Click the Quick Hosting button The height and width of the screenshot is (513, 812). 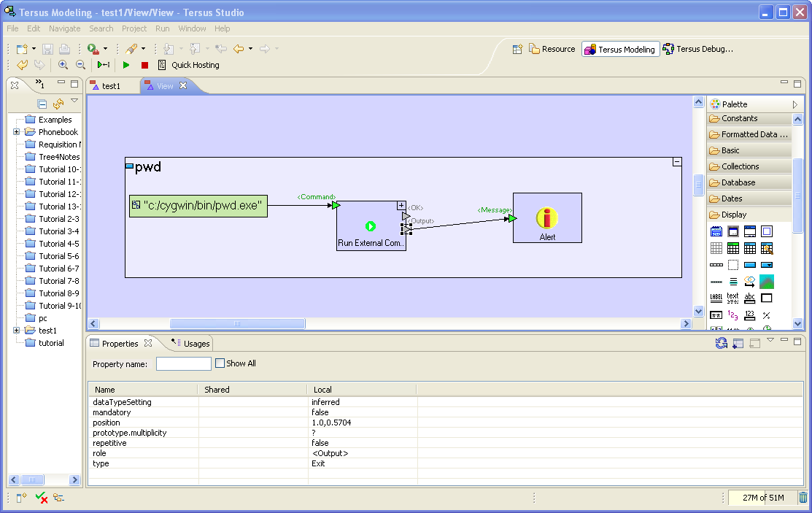[x=188, y=65]
